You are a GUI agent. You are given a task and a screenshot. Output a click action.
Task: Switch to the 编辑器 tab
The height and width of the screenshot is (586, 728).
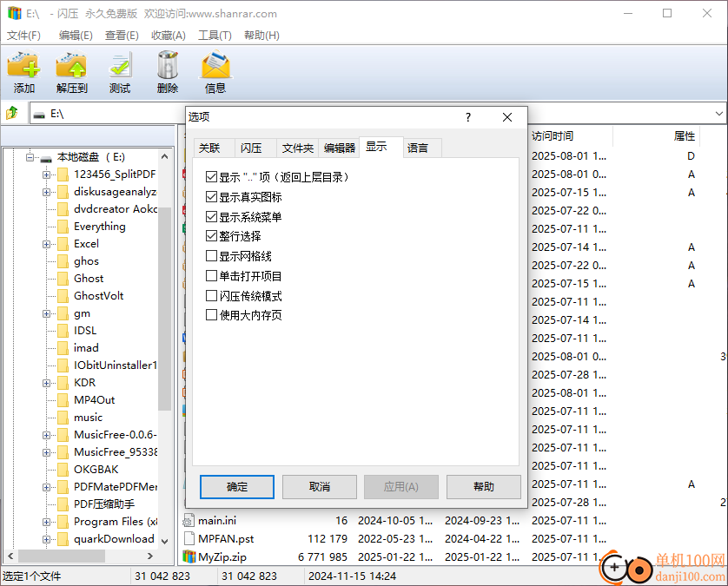click(x=340, y=148)
